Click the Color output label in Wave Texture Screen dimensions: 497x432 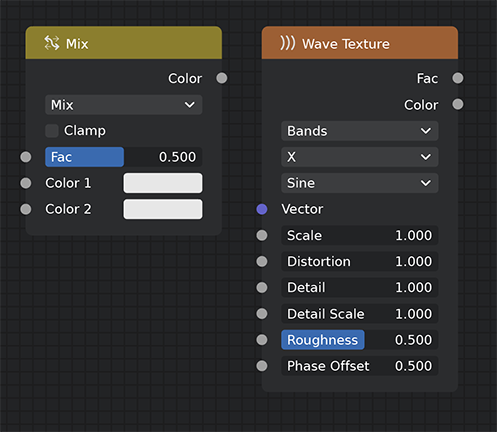point(421,105)
